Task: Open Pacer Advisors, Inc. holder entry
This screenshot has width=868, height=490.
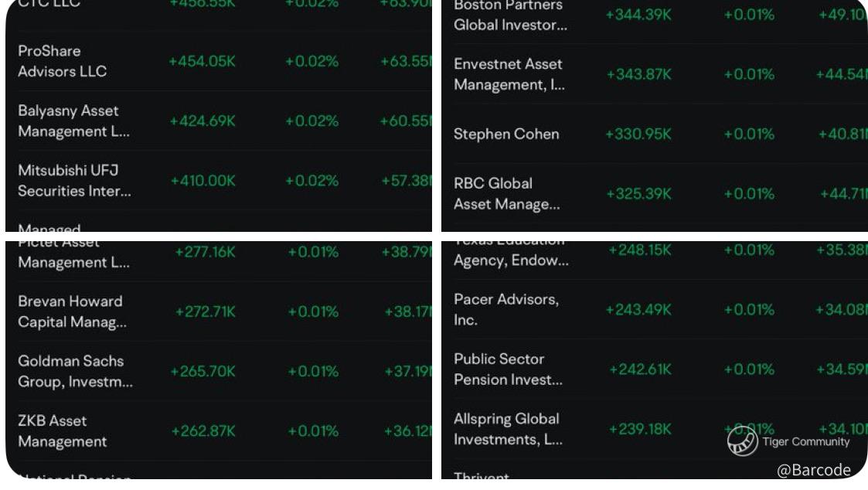Action: (505, 309)
